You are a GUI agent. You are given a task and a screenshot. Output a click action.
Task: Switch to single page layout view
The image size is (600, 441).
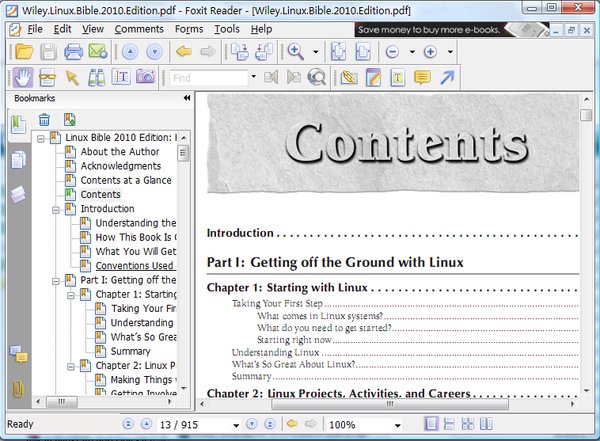pyautogui.click(x=431, y=424)
